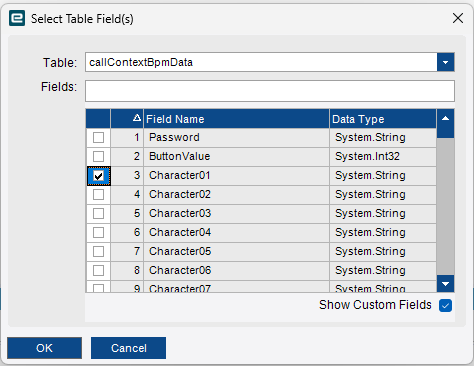The width and height of the screenshot is (474, 366).
Task: Click the Cancel button
Action: pos(128,348)
